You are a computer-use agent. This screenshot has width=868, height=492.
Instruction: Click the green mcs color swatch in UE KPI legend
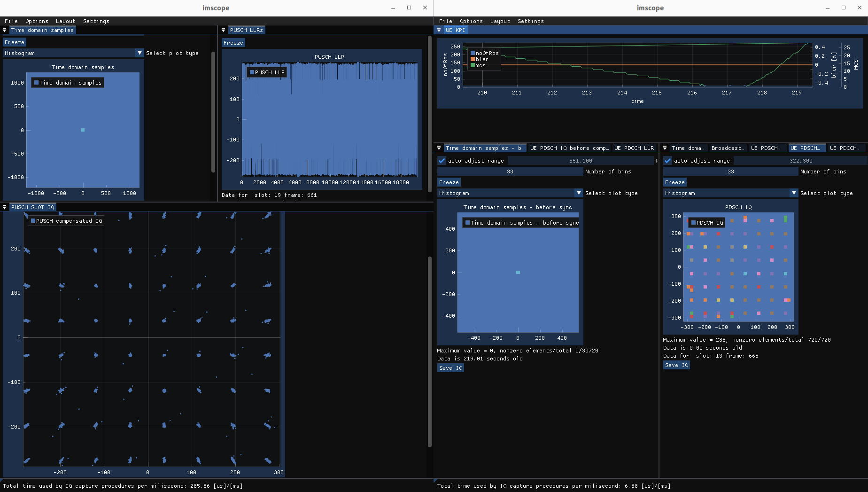pos(472,65)
